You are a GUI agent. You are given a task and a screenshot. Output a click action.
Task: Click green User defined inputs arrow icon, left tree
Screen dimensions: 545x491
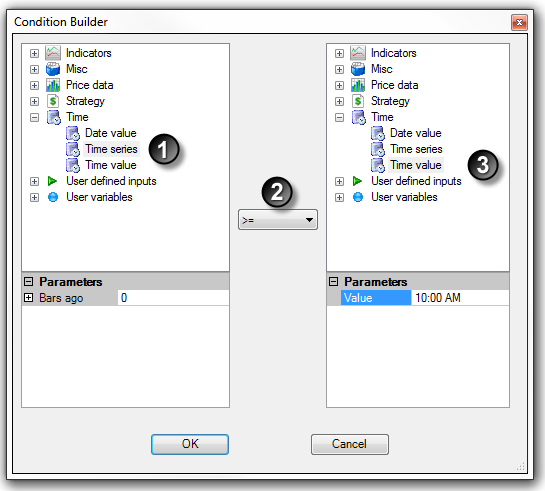(52, 181)
